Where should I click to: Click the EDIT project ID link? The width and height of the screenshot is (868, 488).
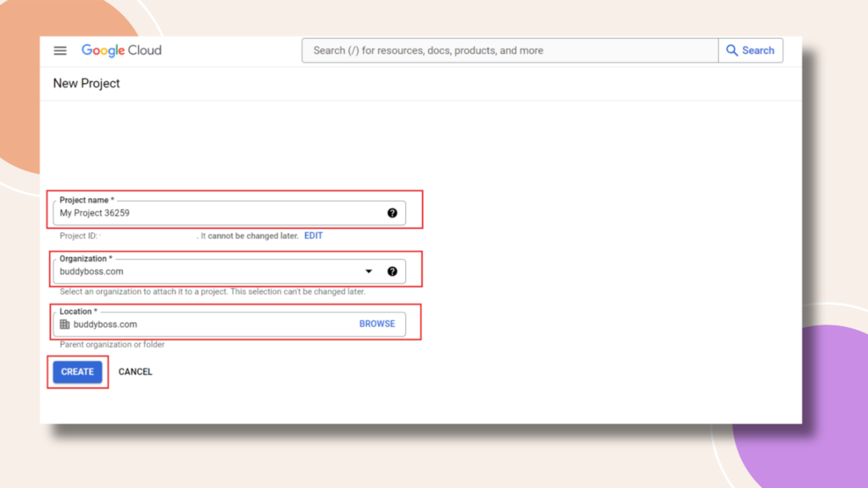(314, 236)
